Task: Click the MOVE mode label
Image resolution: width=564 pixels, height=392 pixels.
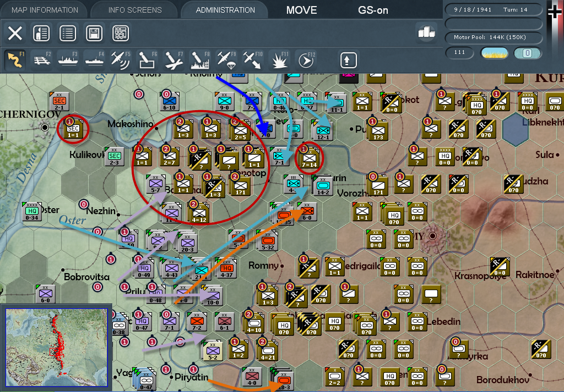Action: [x=301, y=10]
